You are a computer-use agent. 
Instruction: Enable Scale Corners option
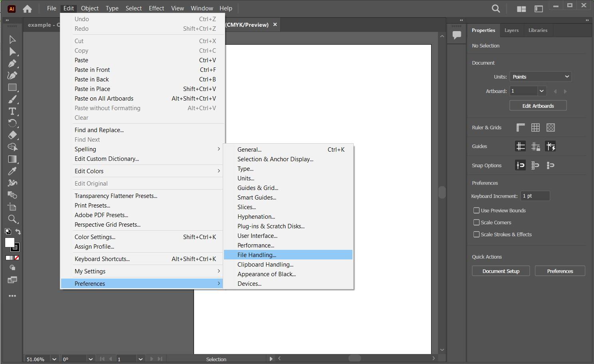coord(476,222)
